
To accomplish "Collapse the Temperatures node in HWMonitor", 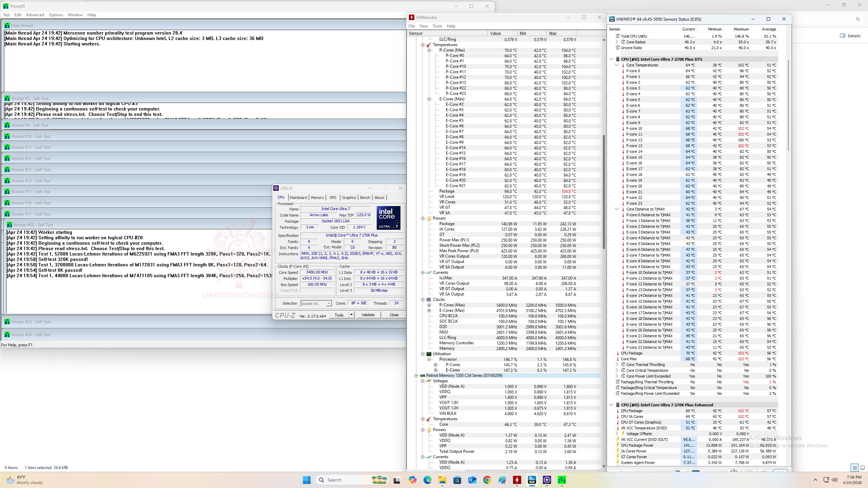I will click(x=423, y=45).
